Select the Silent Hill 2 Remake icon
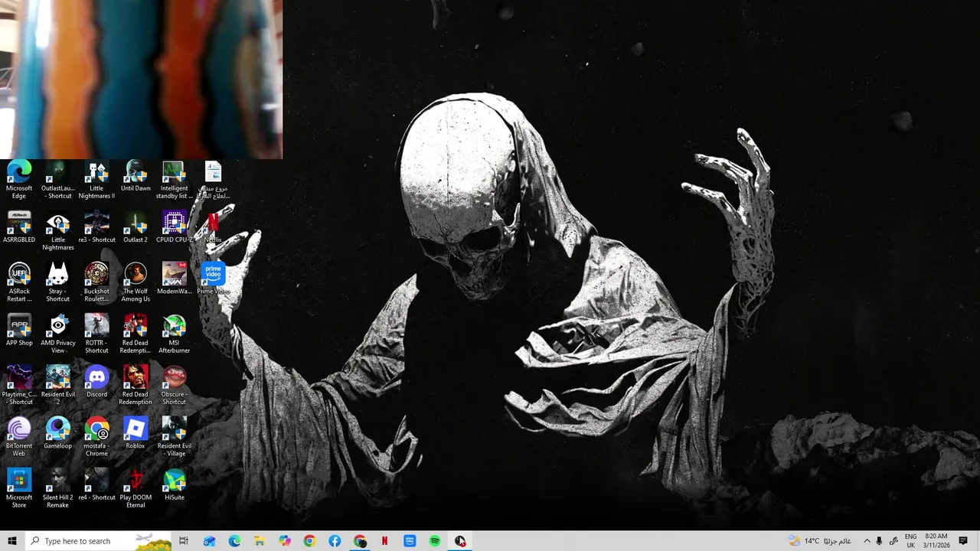The width and height of the screenshot is (980, 551). coord(58,488)
